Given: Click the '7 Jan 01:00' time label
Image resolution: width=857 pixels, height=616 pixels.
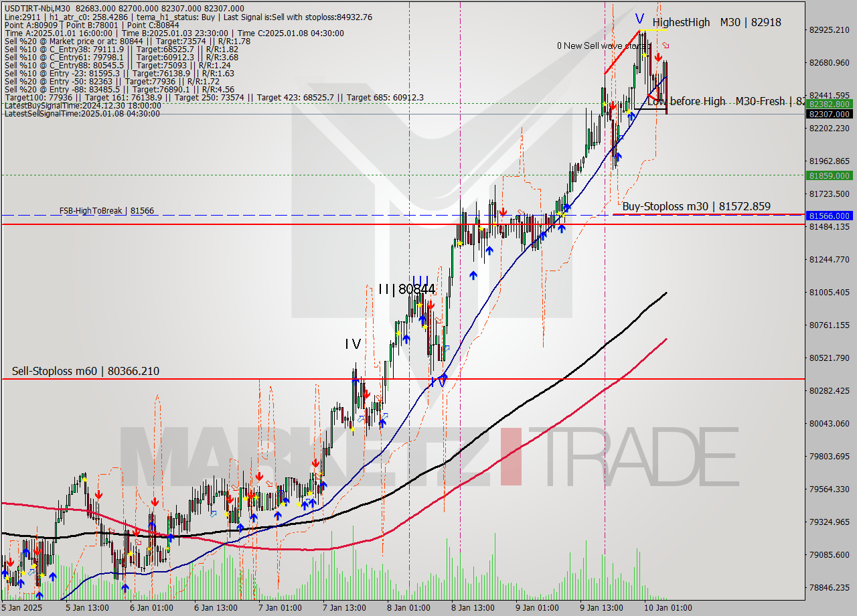Looking at the screenshot, I should click(x=280, y=608).
